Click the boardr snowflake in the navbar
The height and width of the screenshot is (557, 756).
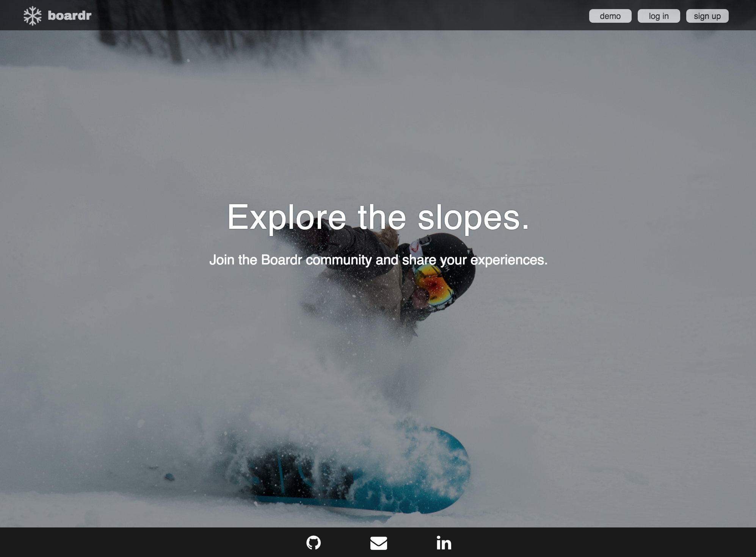pos(33,15)
